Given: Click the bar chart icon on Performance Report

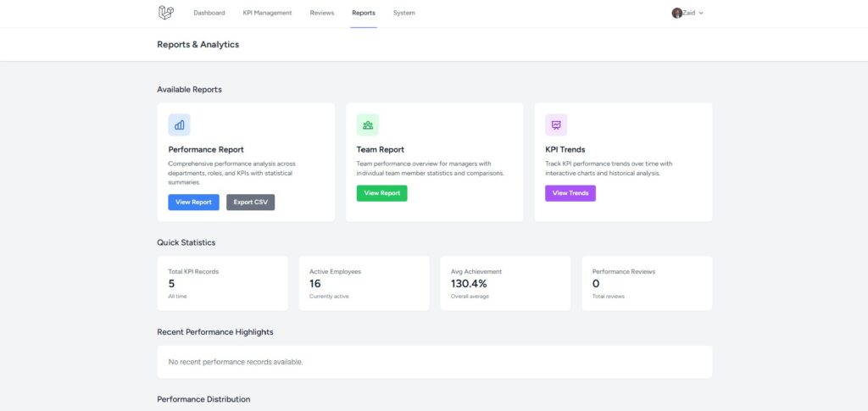Looking at the screenshot, I should (179, 125).
